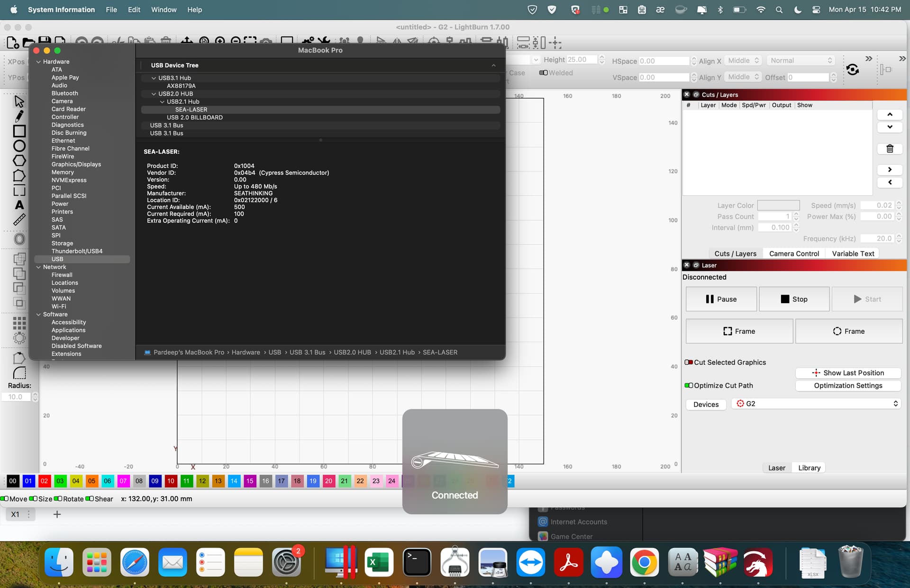
Task: Click the Circular Array icon
Action: click(19, 338)
